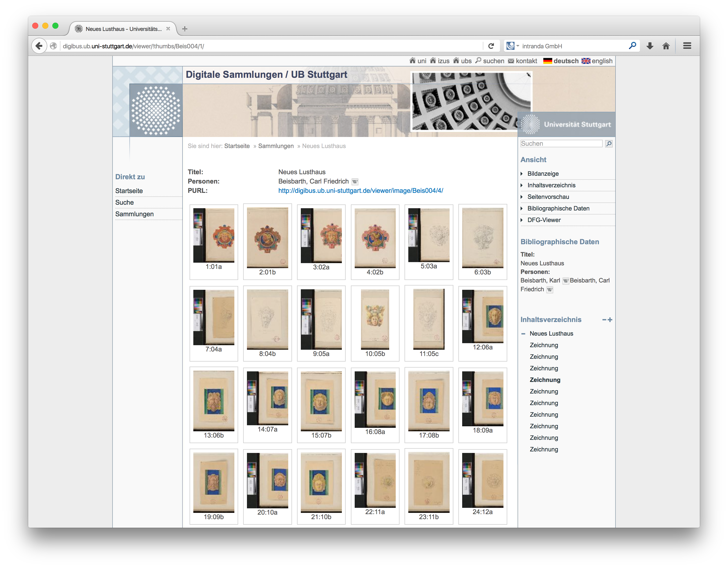Select Bildanzeige view
This screenshot has width=728, height=568.
click(x=543, y=174)
